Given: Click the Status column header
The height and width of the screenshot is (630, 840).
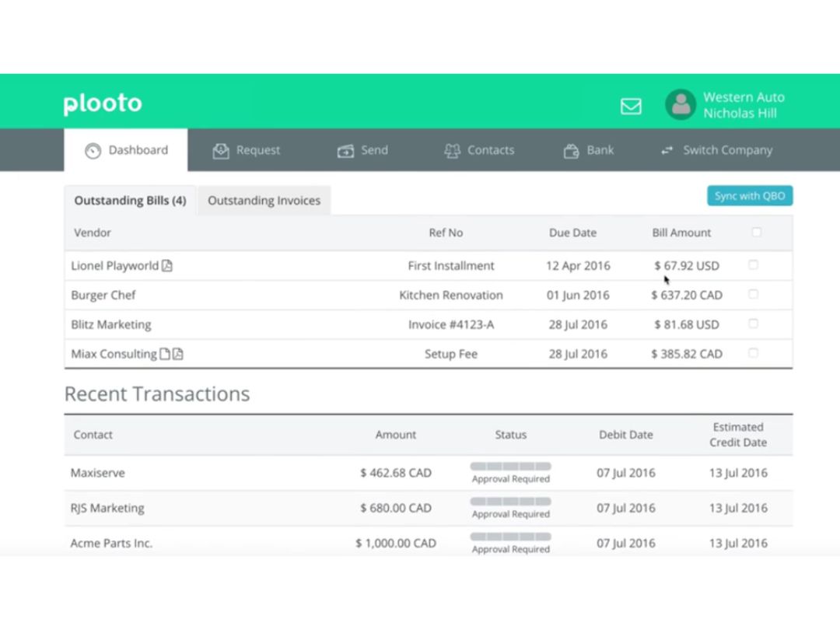Looking at the screenshot, I should coord(510,435).
